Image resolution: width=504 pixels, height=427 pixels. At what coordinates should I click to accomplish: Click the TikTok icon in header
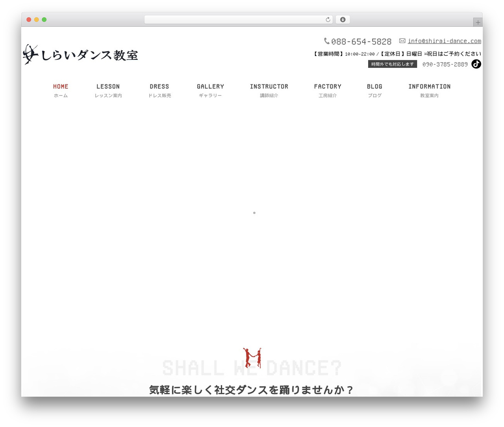476,64
